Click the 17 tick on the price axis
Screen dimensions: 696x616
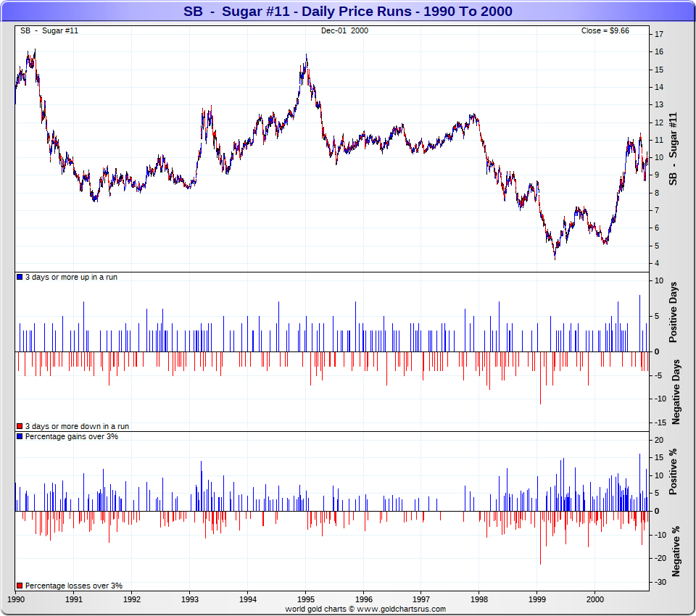[659, 34]
